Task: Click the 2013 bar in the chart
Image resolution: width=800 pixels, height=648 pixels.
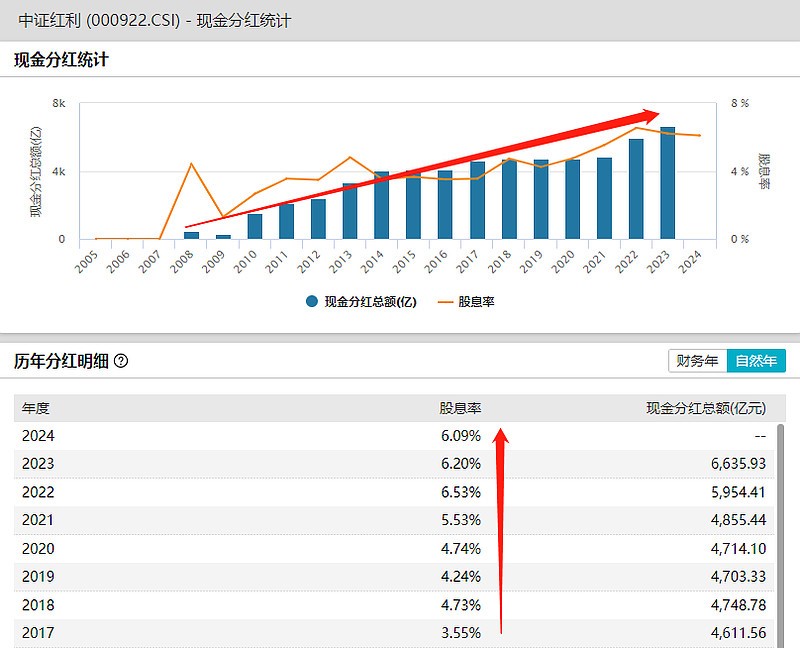Action: pos(350,211)
